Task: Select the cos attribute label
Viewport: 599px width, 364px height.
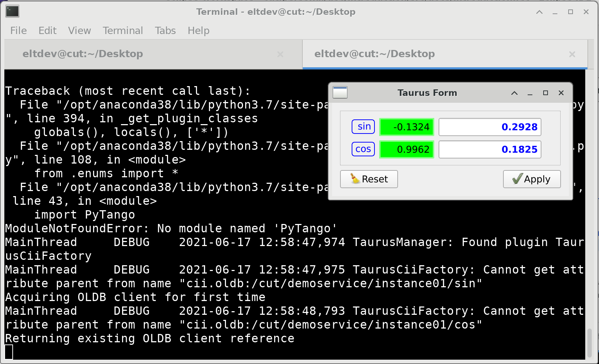Action: coord(363,149)
